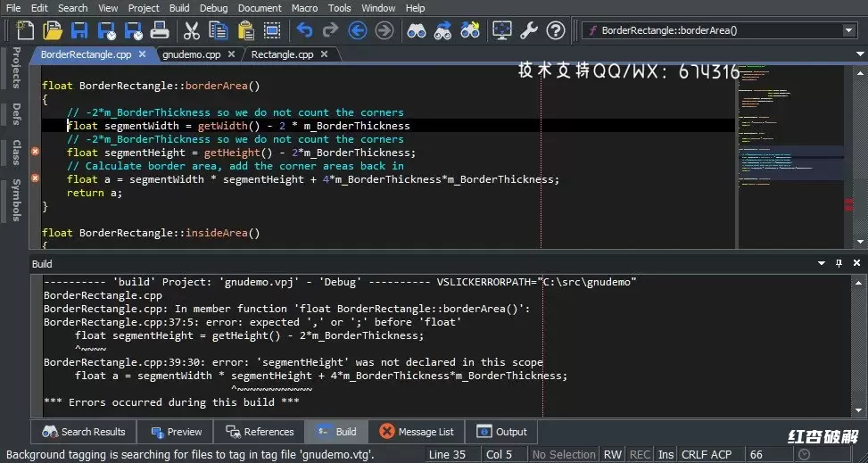This screenshot has height=463, width=868.
Task: Save the current file with the first floppy-disk icon
Action: point(79,30)
